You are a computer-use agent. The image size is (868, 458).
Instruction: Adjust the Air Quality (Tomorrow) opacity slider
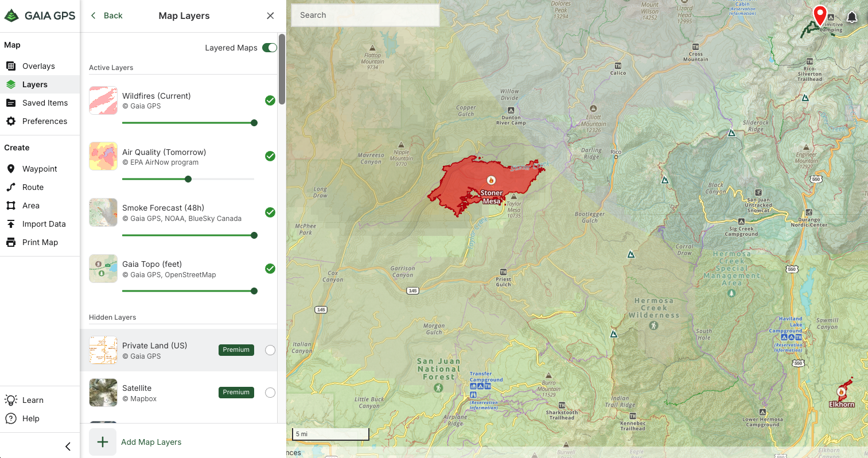pyautogui.click(x=188, y=179)
